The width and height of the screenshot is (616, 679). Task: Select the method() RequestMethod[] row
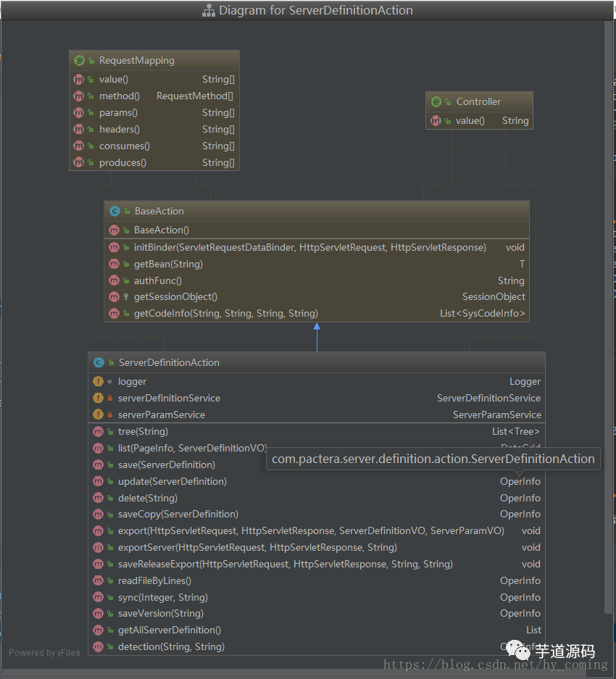tap(154, 96)
